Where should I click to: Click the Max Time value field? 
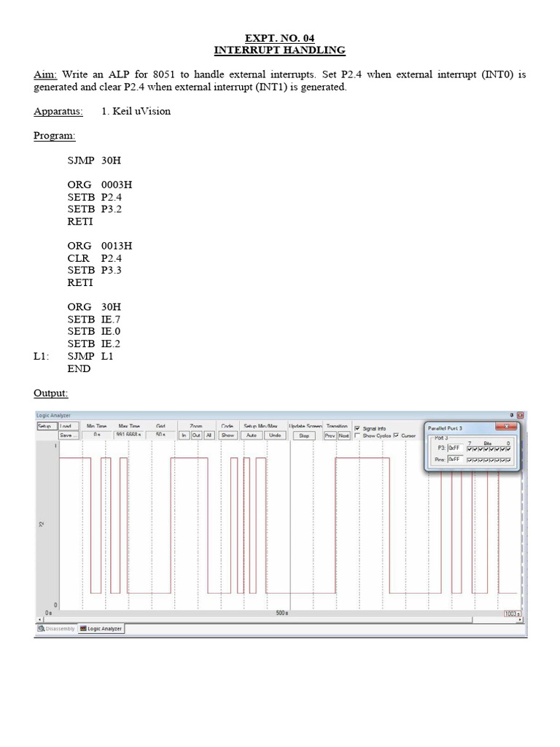(128, 436)
